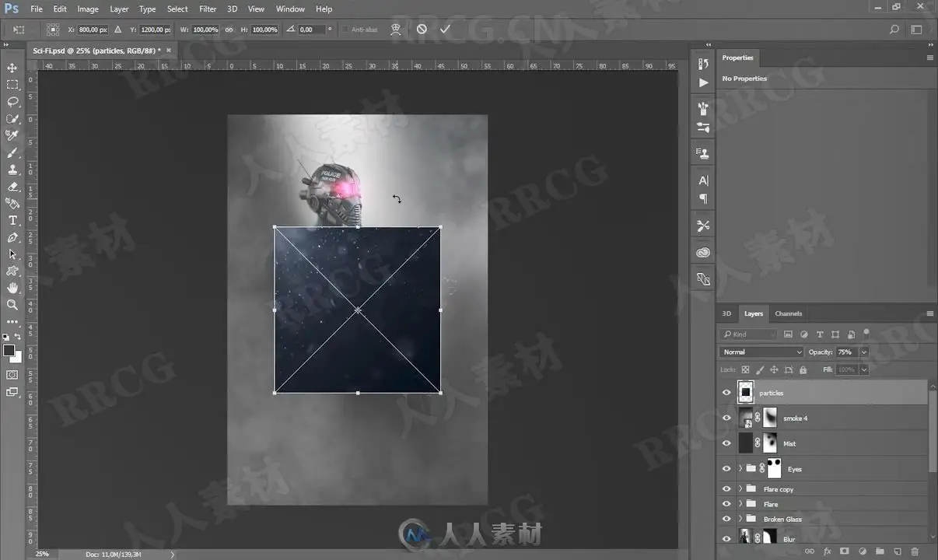938x560 pixels.
Task: Lock all on the particles layer
Action: click(803, 370)
